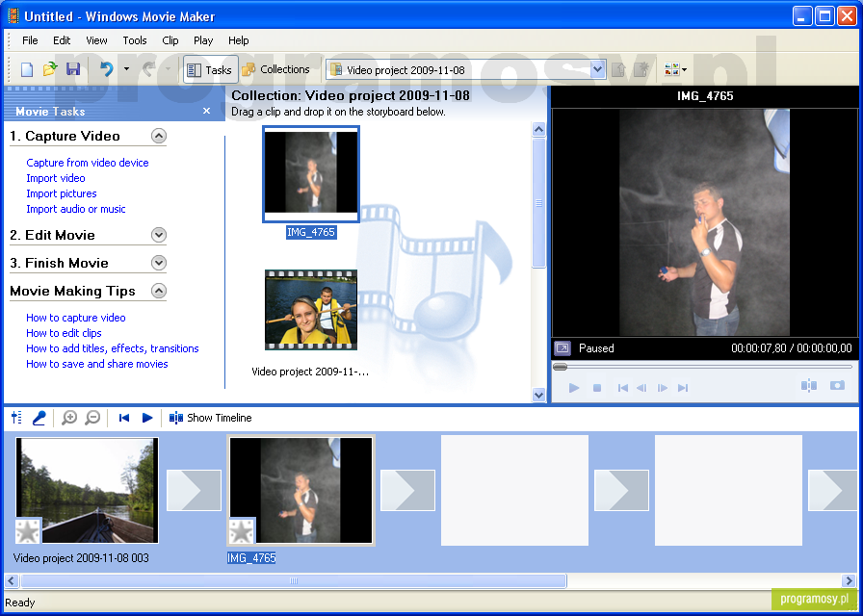Expand the Finish Movie section

[159, 263]
